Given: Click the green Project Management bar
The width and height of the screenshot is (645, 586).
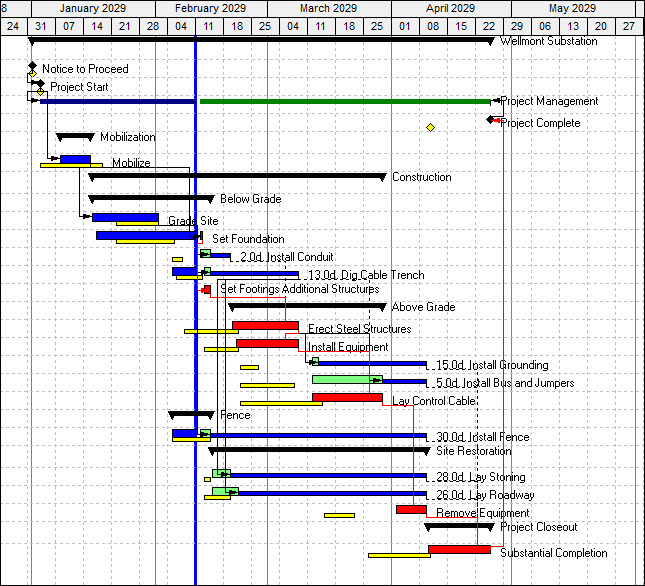Looking at the screenshot, I should pyautogui.click(x=345, y=101).
